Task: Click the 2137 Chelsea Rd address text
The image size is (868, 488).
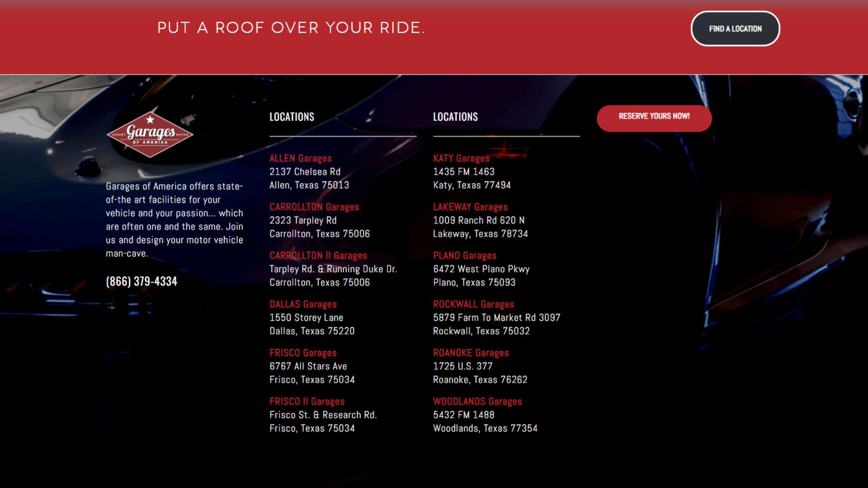Action: click(x=305, y=172)
